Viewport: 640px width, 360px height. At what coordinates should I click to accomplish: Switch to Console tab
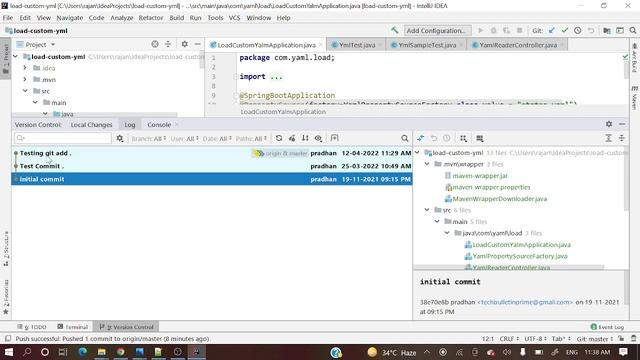(159, 124)
